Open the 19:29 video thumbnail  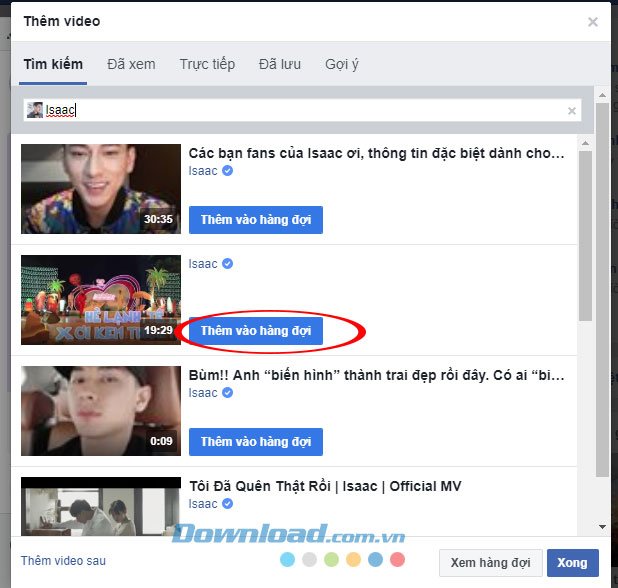101,300
